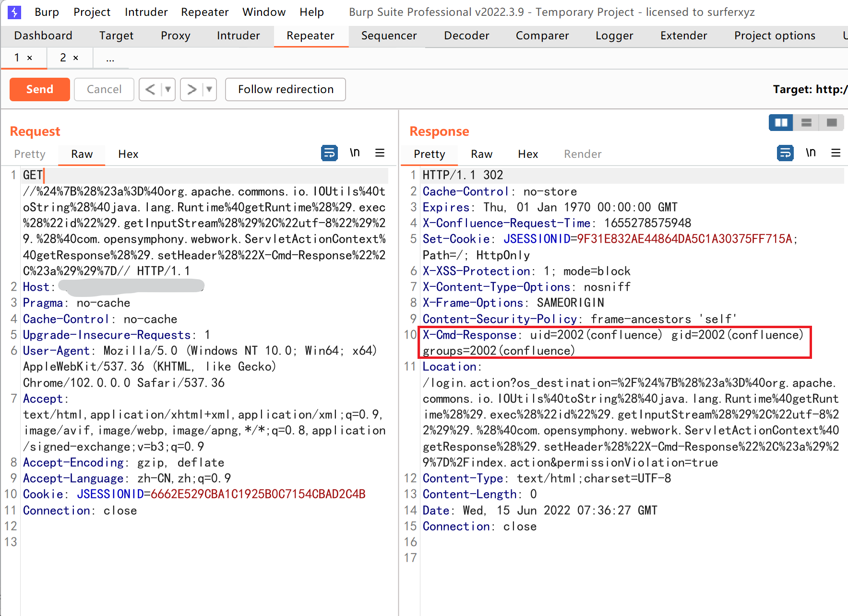The height and width of the screenshot is (616, 848).
Task: Switch to Dashboard tab
Action: 43,36
